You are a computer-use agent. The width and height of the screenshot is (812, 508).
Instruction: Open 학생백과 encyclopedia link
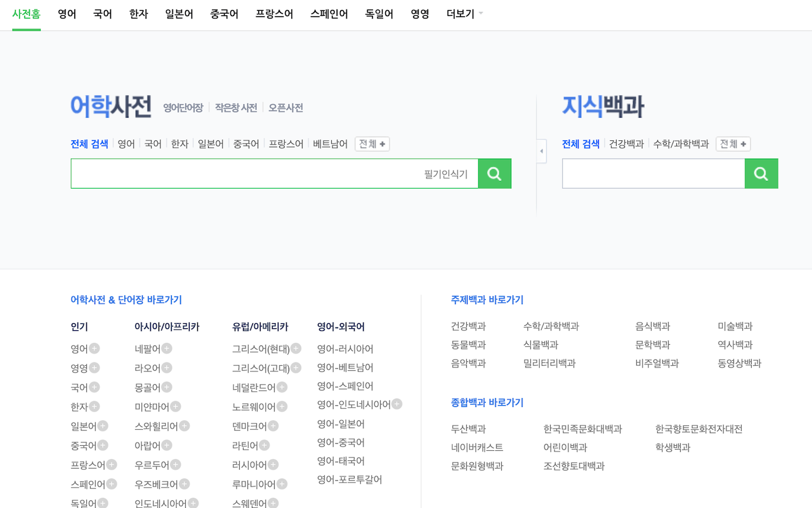coord(672,447)
